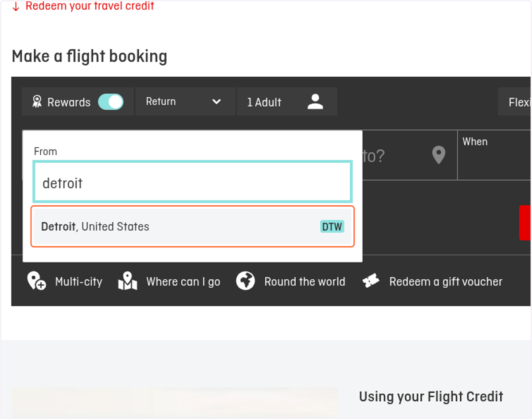Expand the Return trip type dropdown

pos(185,102)
